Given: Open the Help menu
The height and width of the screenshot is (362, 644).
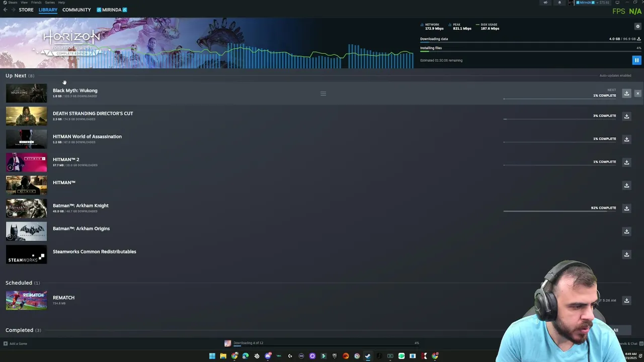Looking at the screenshot, I should [61, 3].
